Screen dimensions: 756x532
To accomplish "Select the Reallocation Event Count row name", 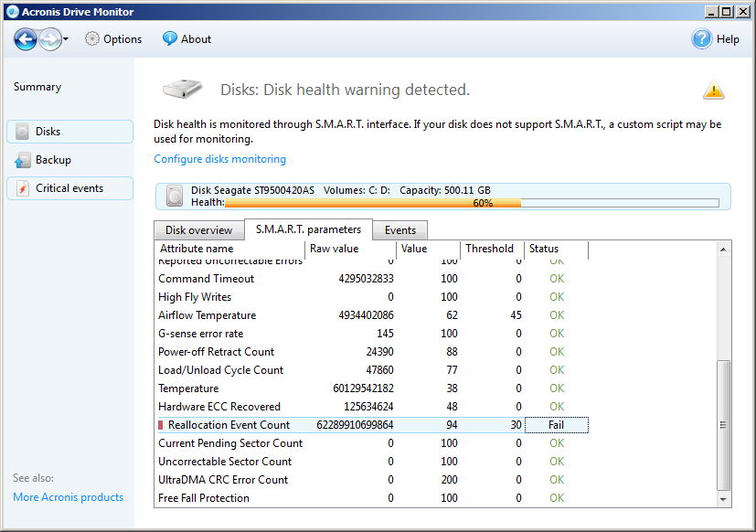I will coord(229,425).
